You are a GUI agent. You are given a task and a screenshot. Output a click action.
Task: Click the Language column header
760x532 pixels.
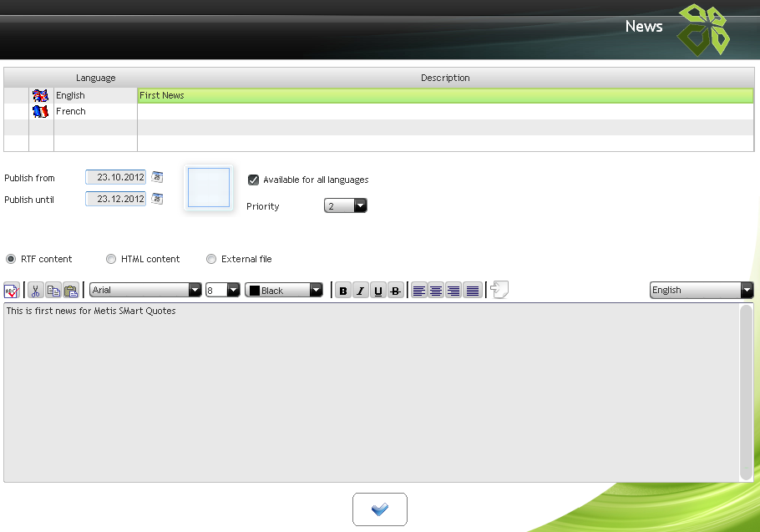pos(95,78)
